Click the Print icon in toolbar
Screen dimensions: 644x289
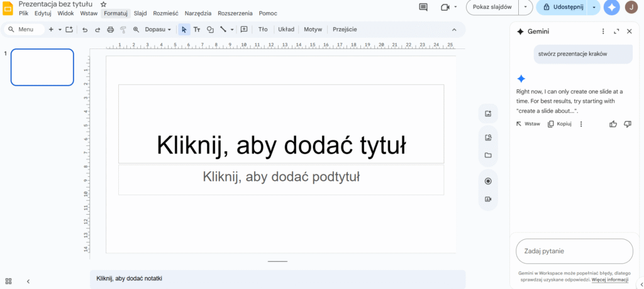click(x=111, y=30)
